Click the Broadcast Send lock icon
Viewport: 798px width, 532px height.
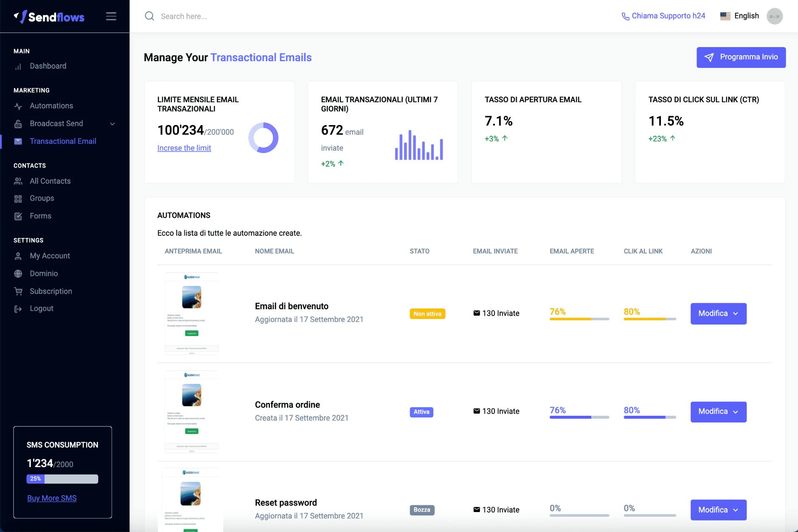(x=18, y=124)
